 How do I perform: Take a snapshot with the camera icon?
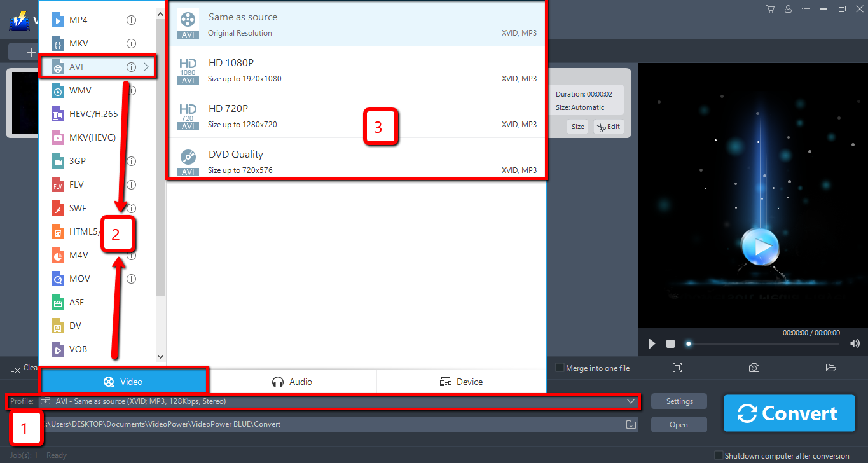point(754,368)
